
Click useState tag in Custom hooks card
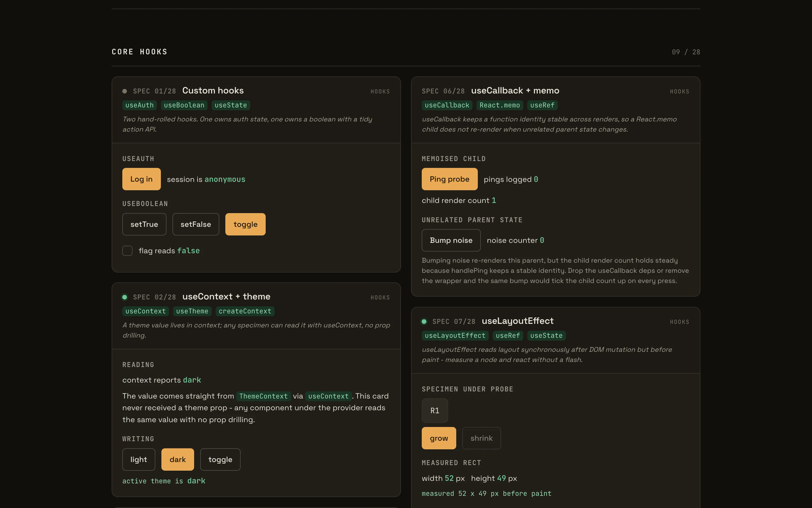231,105
